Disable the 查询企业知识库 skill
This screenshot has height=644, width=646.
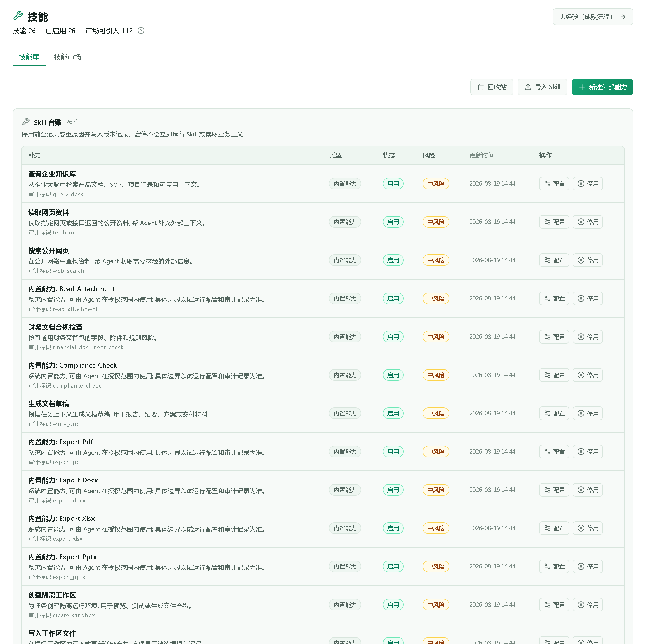(x=588, y=184)
